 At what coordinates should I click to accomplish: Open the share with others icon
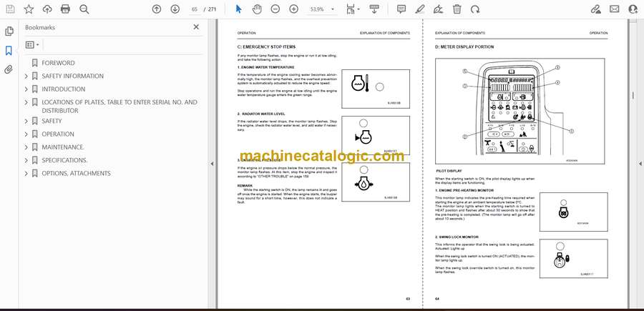(633, 9)
